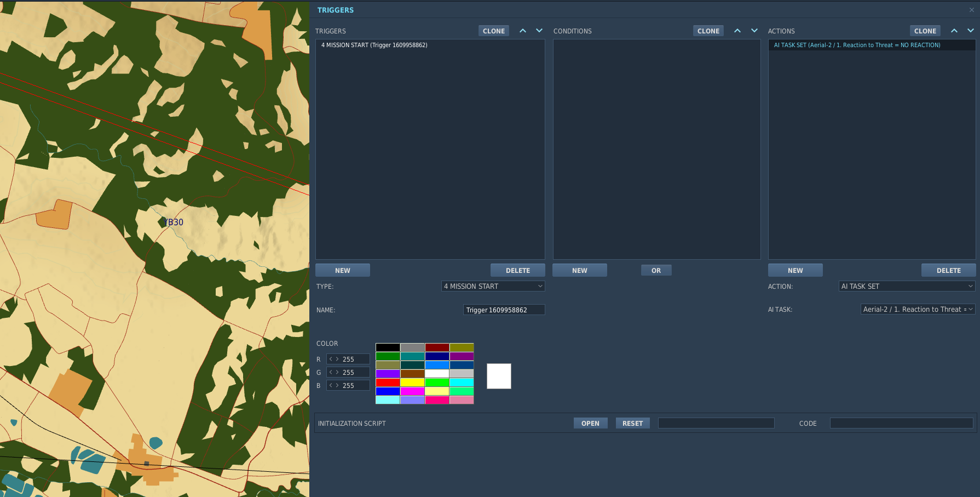The width and height of the screenshot is (980, 497).
Task: Open the AI TASK dropdown for Aerial-2
Action: point(918,310)
